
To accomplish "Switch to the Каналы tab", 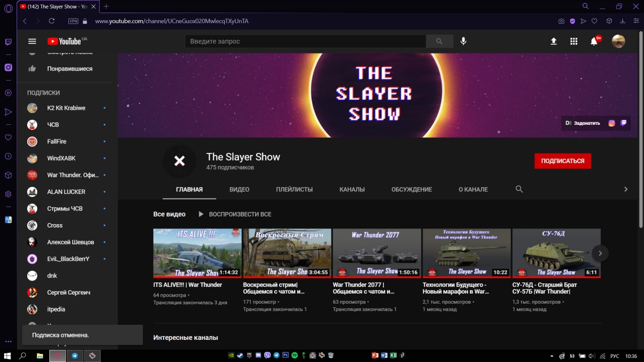I will coord(352,189).
